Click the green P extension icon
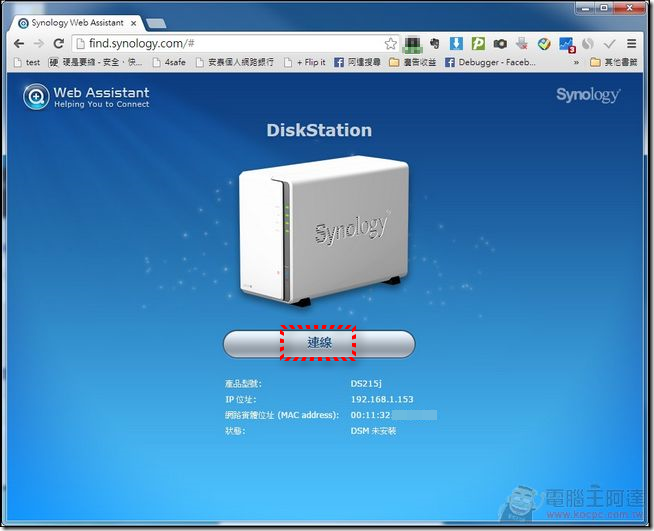 (478, 43)
